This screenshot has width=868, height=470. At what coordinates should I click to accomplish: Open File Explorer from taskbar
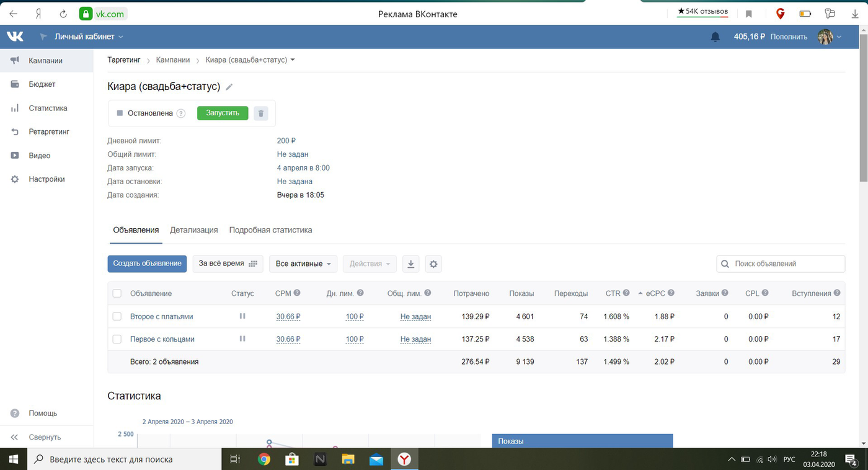(x=348, y=459)
